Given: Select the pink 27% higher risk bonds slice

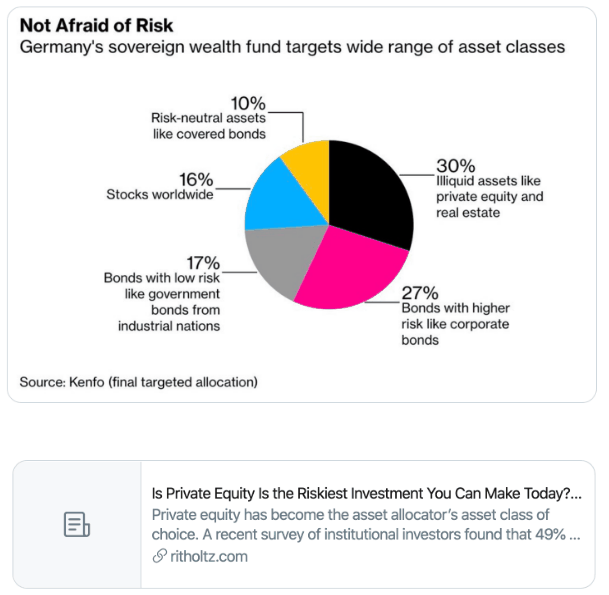Looking at the screenshot, I should tap(348, 272).
